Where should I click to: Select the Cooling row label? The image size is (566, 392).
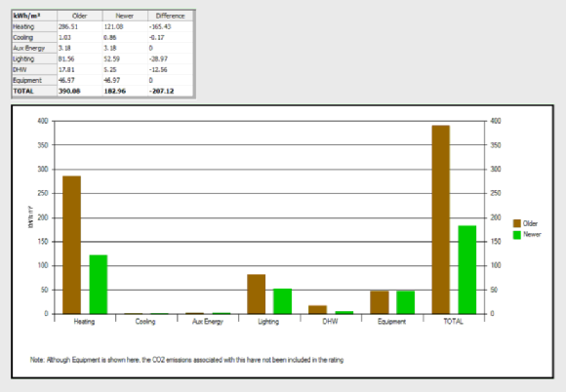(34, 37)
